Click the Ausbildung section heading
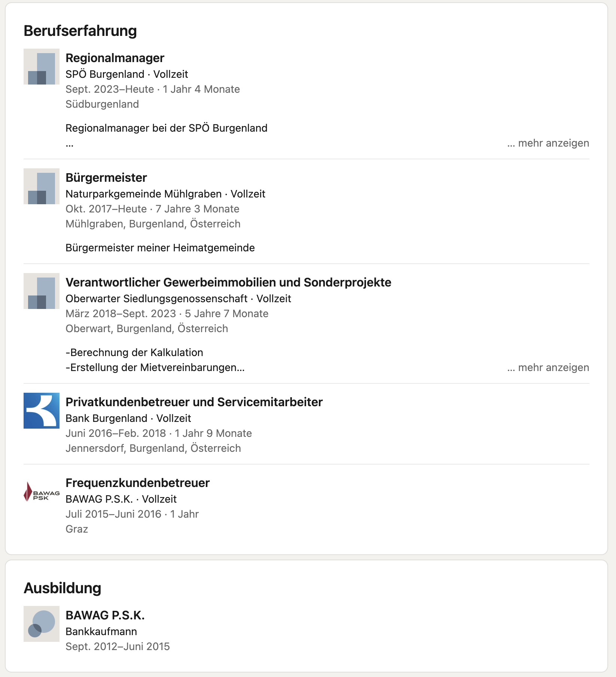Screen dimensions: 616x677 [x=62, y=588]
